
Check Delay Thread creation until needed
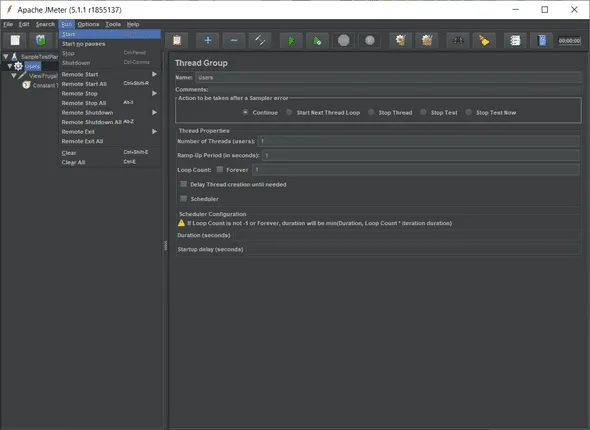click(x=184, y=184)
